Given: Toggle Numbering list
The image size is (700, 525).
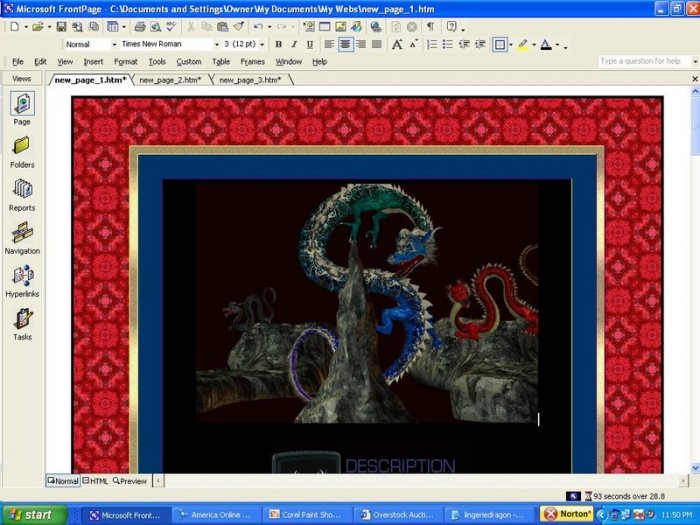Looking at the screenshot, I should coord(432,44).
